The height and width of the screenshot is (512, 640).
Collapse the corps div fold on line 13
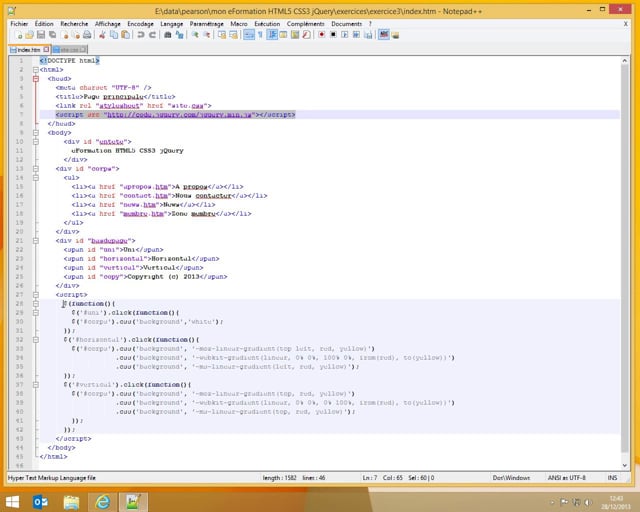36,169
